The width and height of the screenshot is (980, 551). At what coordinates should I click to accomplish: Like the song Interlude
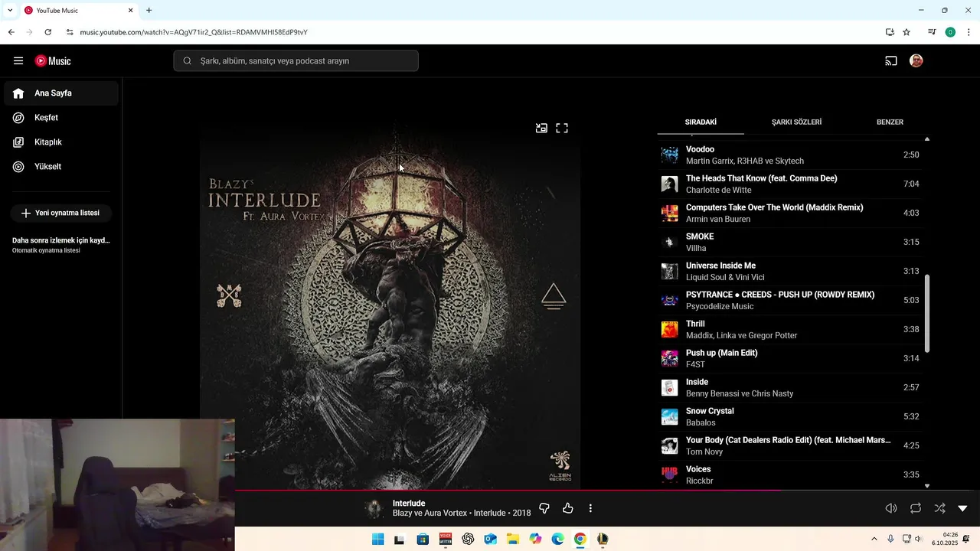[568, 508]
